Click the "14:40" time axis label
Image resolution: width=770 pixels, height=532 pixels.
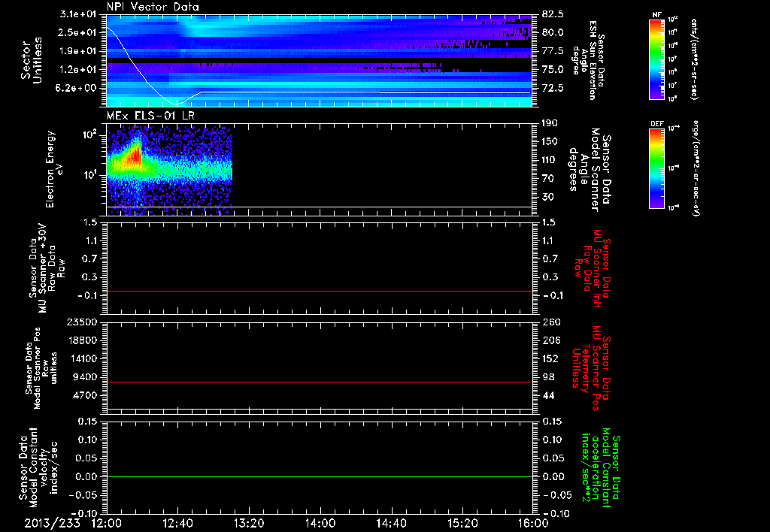pos(391,523)
